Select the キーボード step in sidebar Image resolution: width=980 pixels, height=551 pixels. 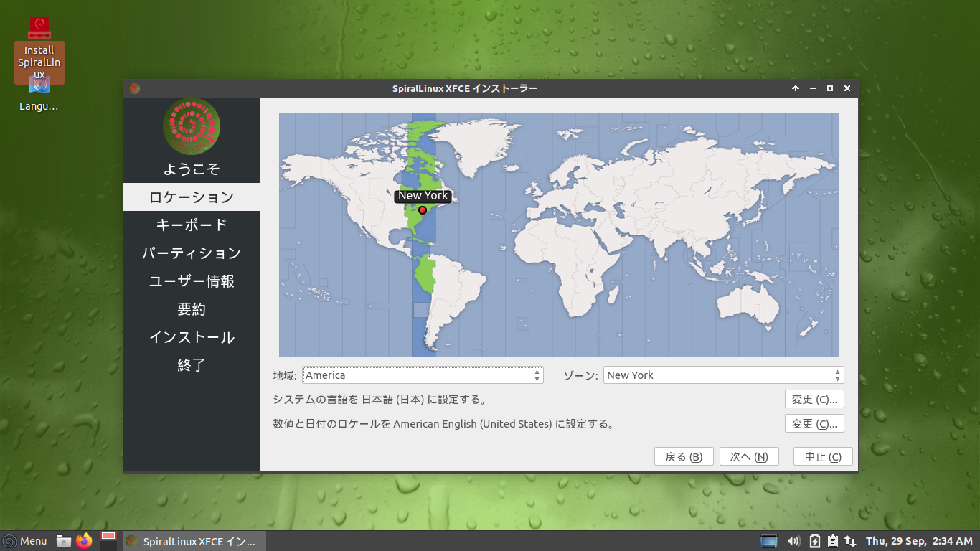[192, 225]
